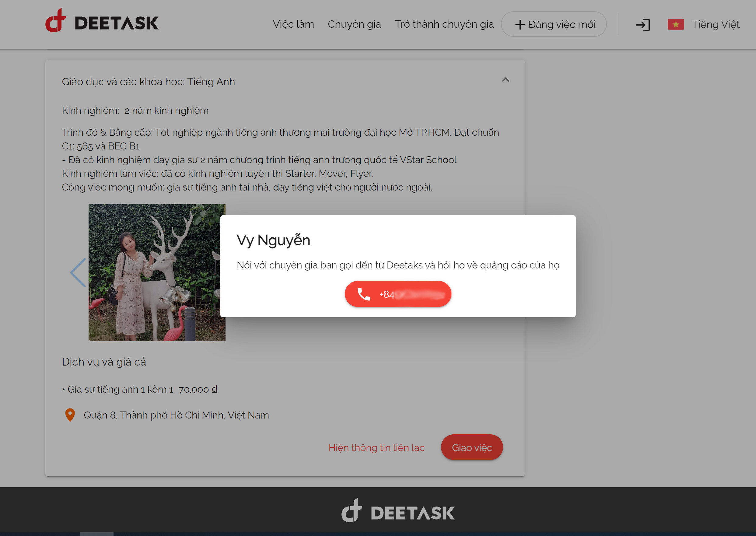Image resolution: width=756 pixels, height=536 pixels.
Task: Open the photo of woman with deer statue
Action: (157, 273)
